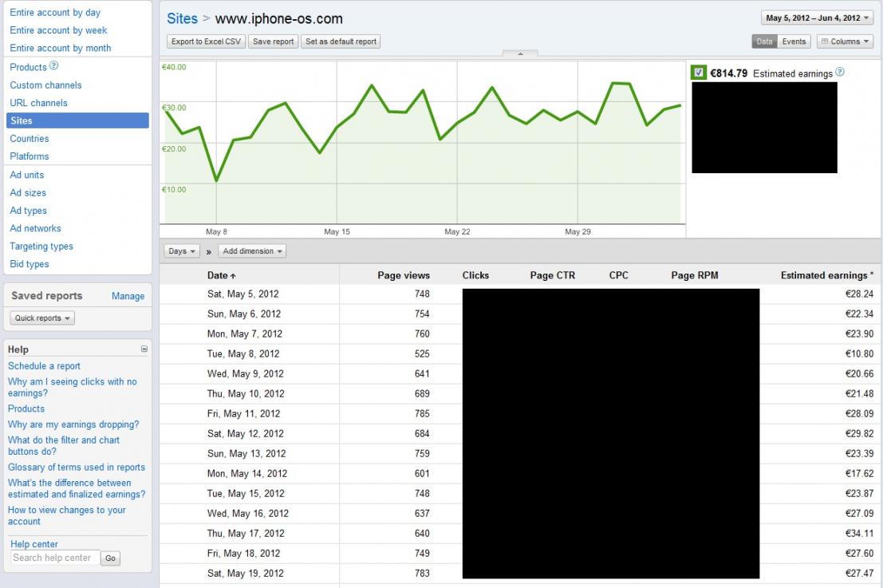Screen dimensions: 883x588
Task: Click the Go button next to help search
Action: point(110,558)
